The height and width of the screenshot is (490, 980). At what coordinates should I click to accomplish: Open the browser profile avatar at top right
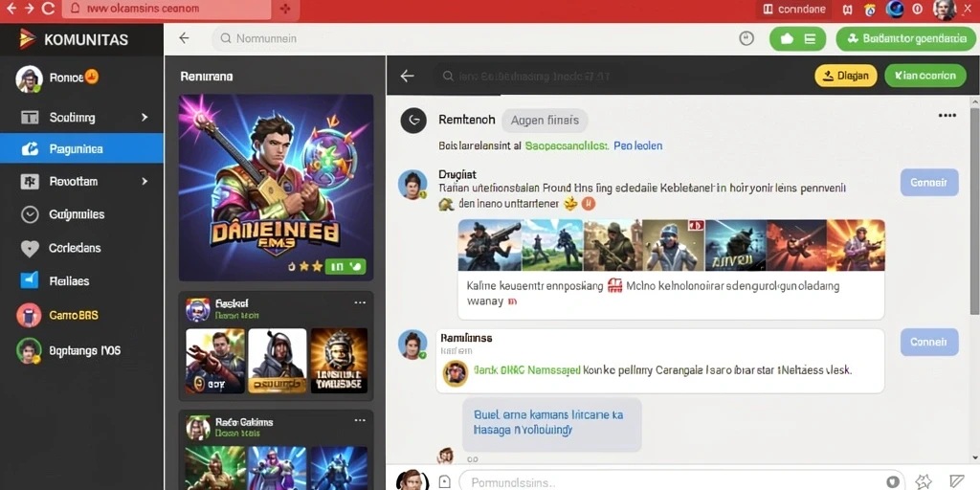point(945,9)
